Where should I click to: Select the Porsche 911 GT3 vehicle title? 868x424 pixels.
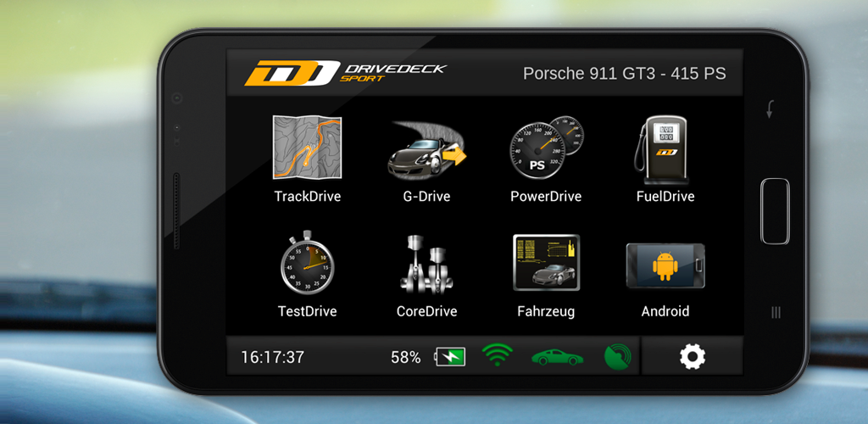(x=625, y=74)
